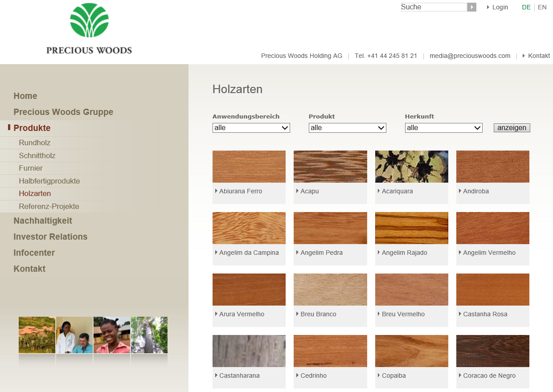Open the Castanharana wood thumbnail
Viewport: 553px width, 392px height.
click(x=249, y=351)
